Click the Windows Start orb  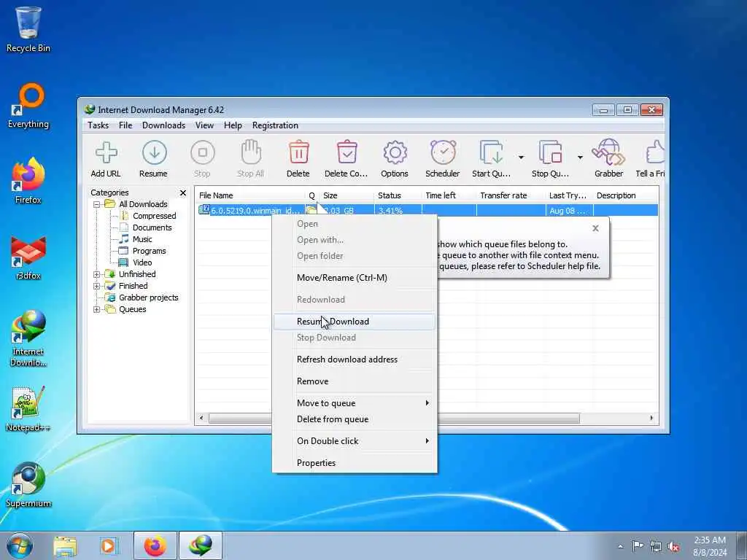click(x=20, y=545)
